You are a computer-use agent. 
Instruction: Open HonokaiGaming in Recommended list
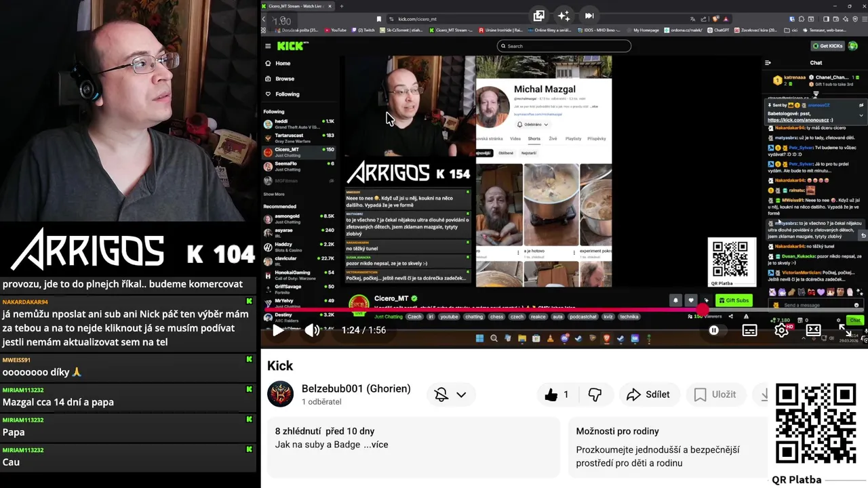(299, 274)
